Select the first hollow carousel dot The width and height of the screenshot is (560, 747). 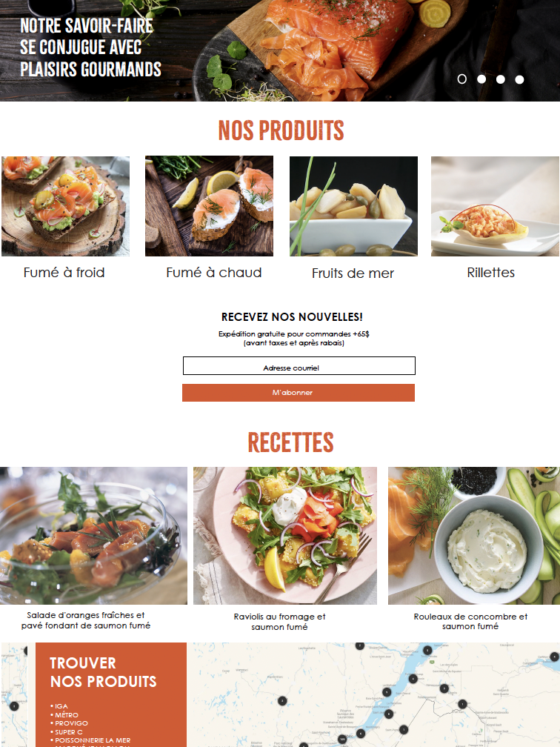(462, 79)
